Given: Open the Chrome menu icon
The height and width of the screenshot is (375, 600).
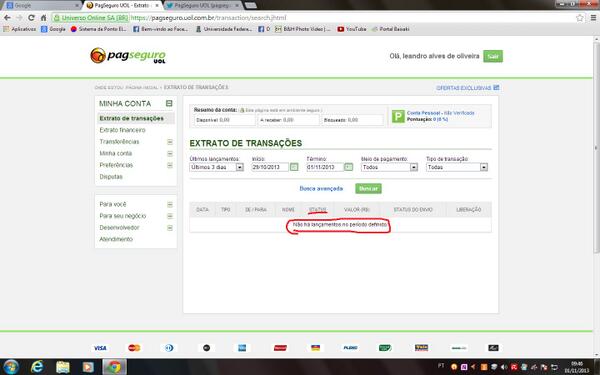Looking at the screenshot, I should click(593, 18).
